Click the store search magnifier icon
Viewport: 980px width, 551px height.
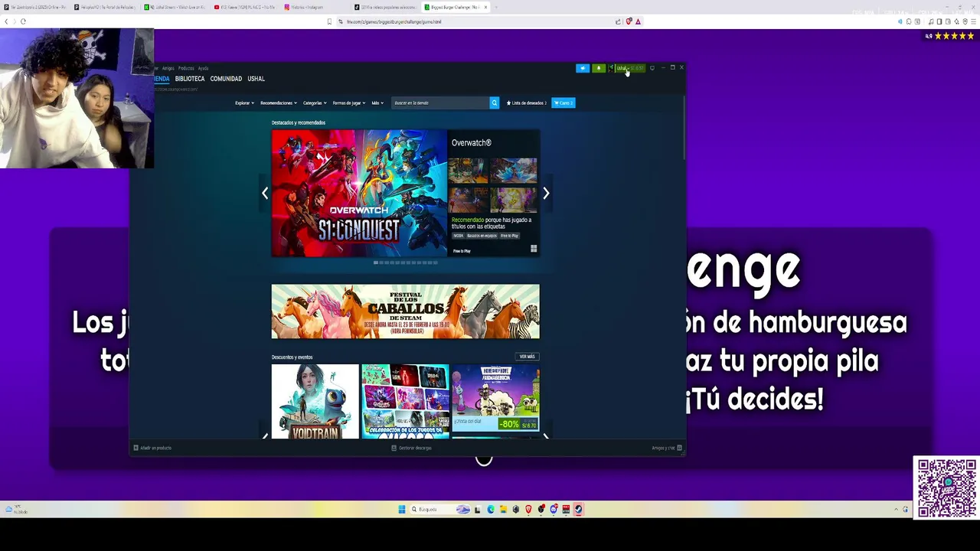495,103
